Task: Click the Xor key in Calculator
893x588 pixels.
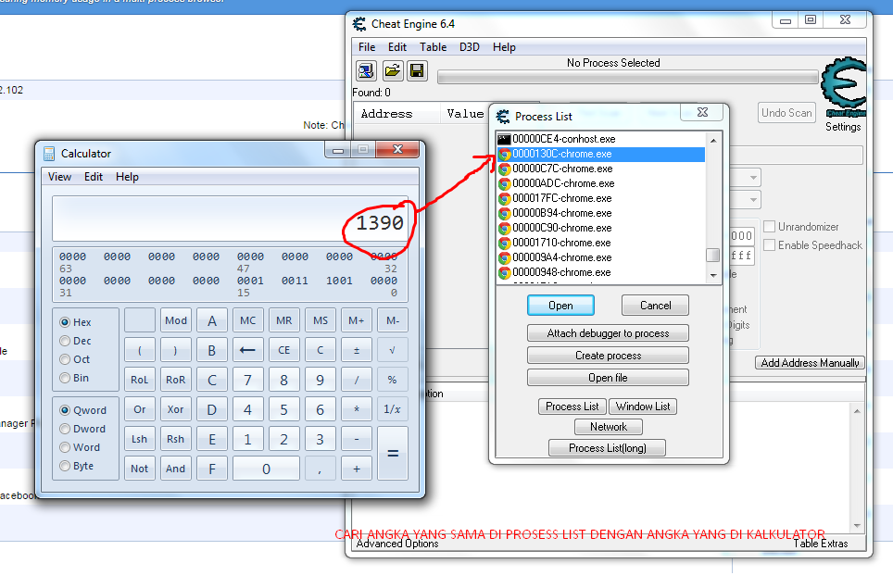Action: (x=175, y=409)
